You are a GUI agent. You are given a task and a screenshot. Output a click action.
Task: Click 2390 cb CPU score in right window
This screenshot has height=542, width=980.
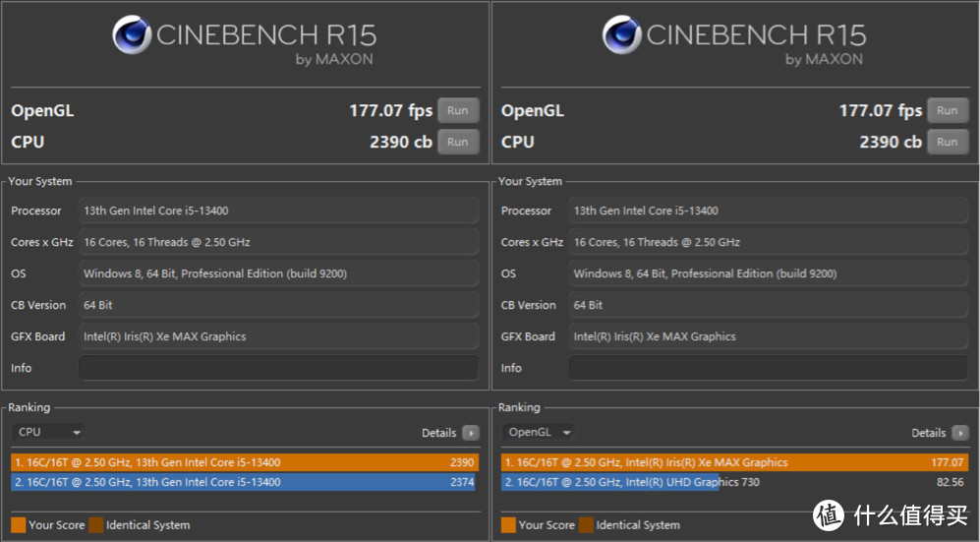point(891,142)
